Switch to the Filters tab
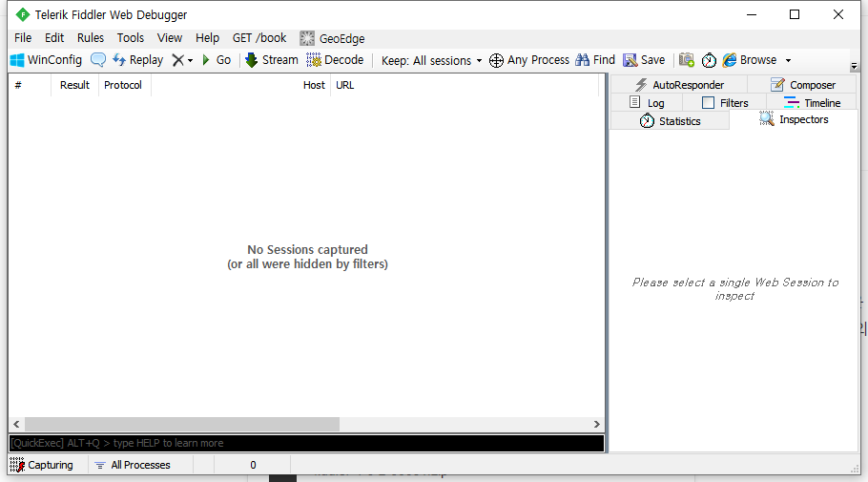 [x=725, y=102]
